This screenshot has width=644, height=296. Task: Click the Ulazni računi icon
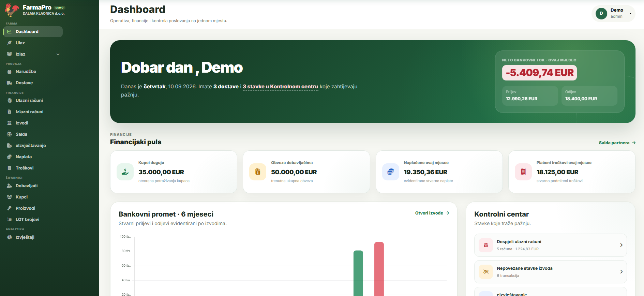click(x=10, y=101)
